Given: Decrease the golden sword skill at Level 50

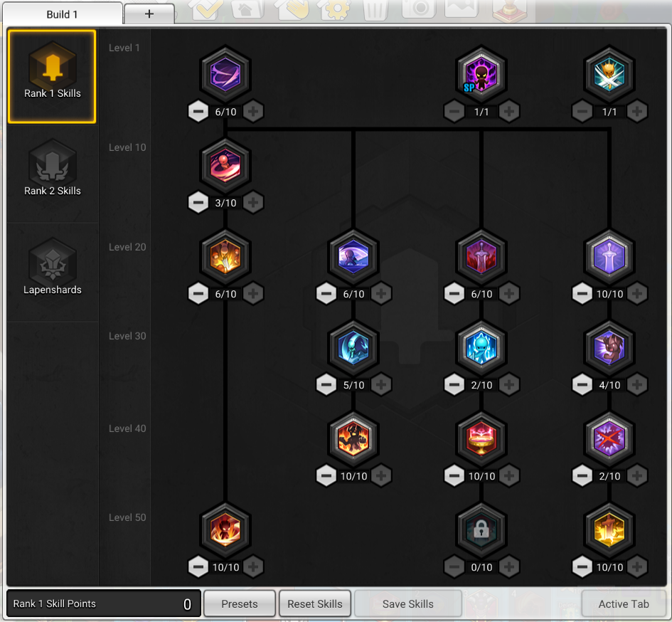Looking at the screenshot, I should click(x=582, y=566).
